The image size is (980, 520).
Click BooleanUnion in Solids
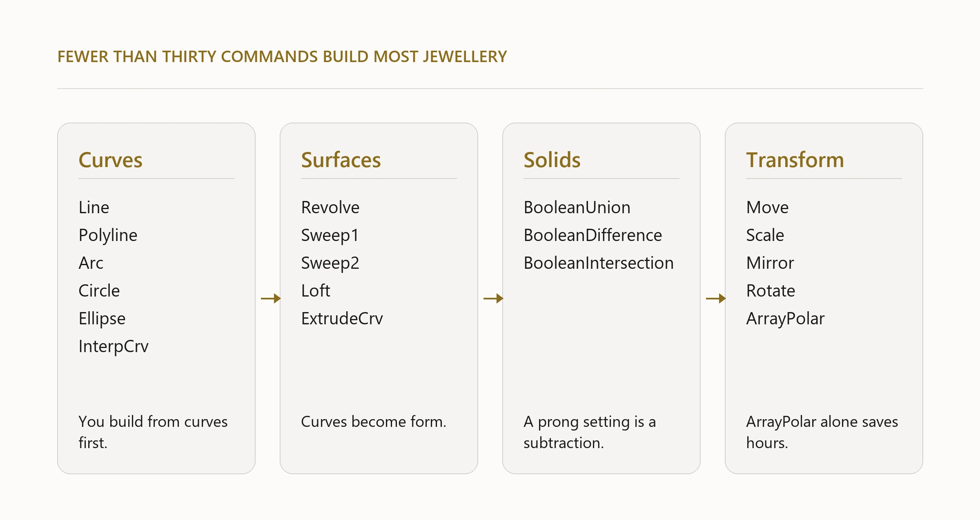577,208
